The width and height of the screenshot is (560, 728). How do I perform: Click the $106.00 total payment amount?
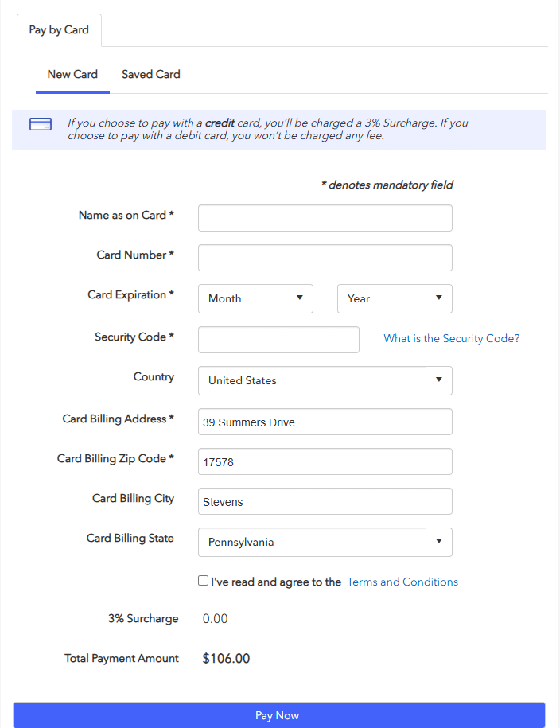coord(226,659)
